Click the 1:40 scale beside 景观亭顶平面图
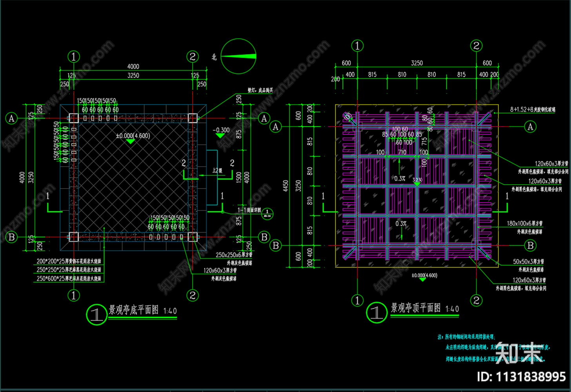This screenshot has width=571, height=392. tap(452, 309)
